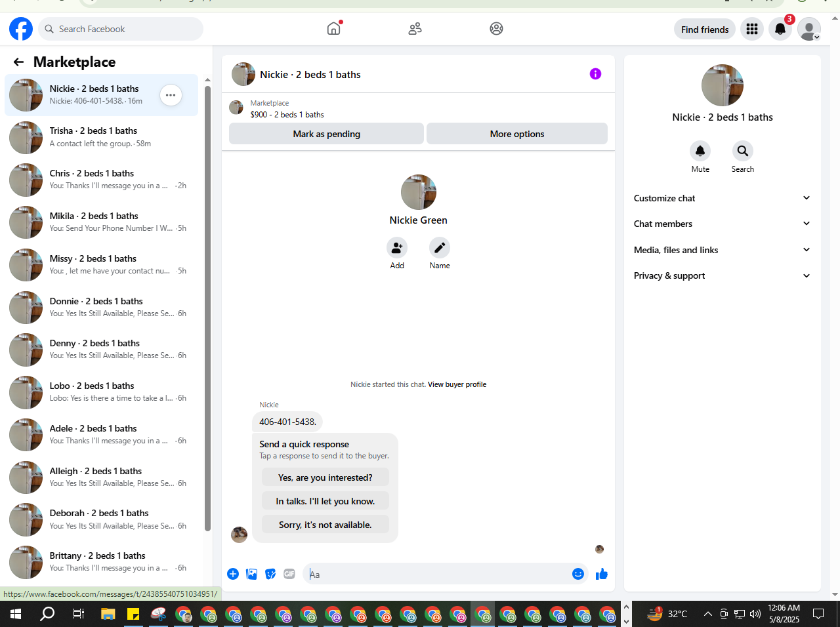Click Mark as pending button
Image resolution: width=840 pixels, height=627 pixels.
pyautogui.click(x=326, y=134)
